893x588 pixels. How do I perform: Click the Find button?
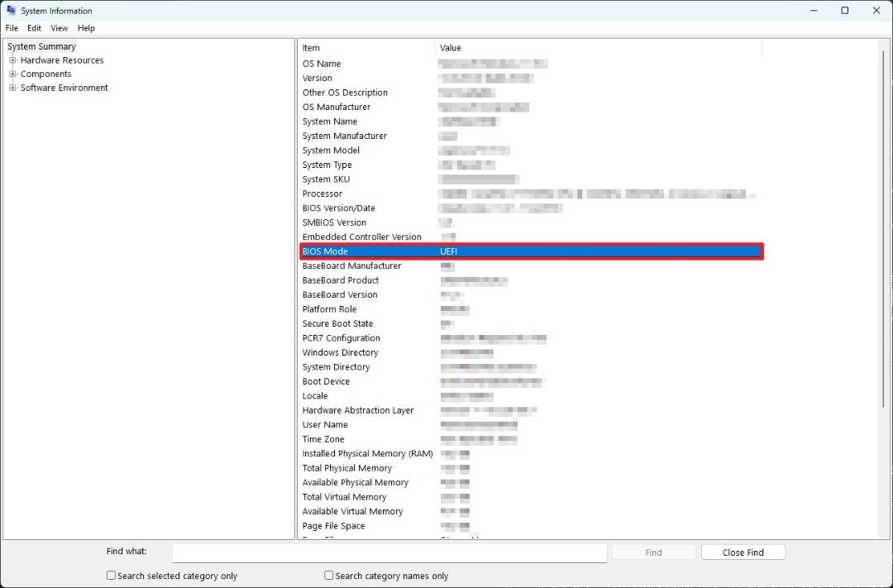tap(653, 552)
